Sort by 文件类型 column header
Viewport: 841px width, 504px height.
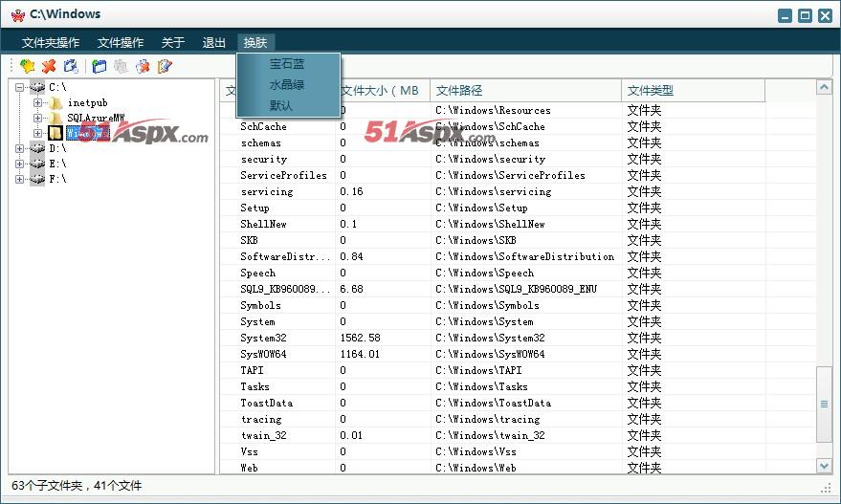[x=693, y=91]
